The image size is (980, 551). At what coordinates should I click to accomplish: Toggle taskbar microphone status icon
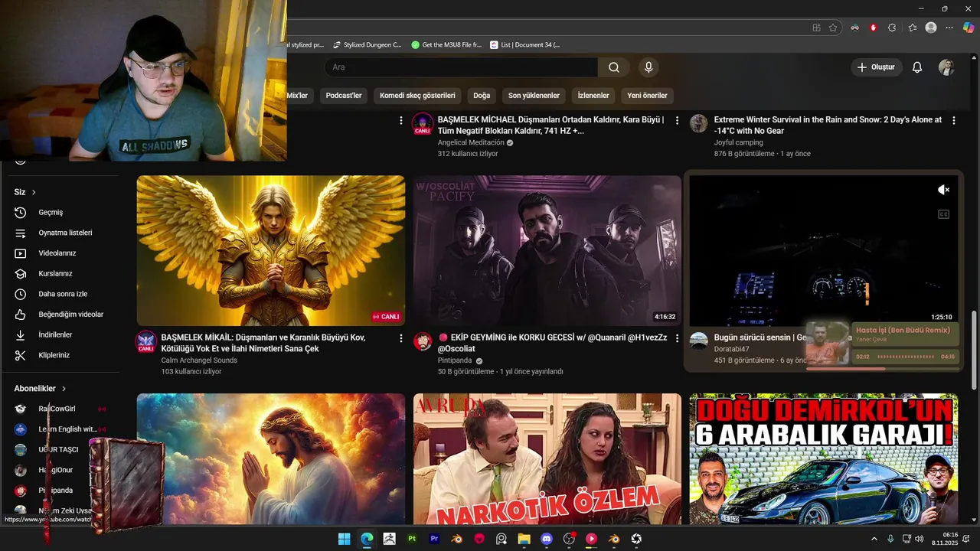tap(890, 539)
